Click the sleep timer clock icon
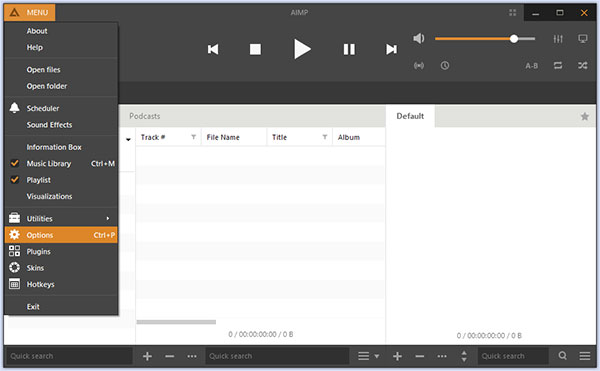600x371 pixels. (445, 65)
